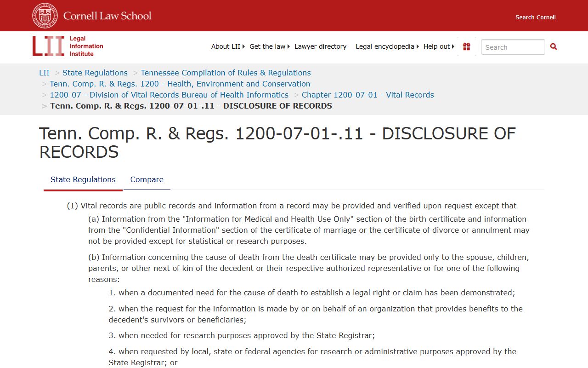Viewport: 588px width, 368px height.
Task: Click paragraph (b) Information concerning the cause of death
Action: pyautogui.click(x=309, y=268)
